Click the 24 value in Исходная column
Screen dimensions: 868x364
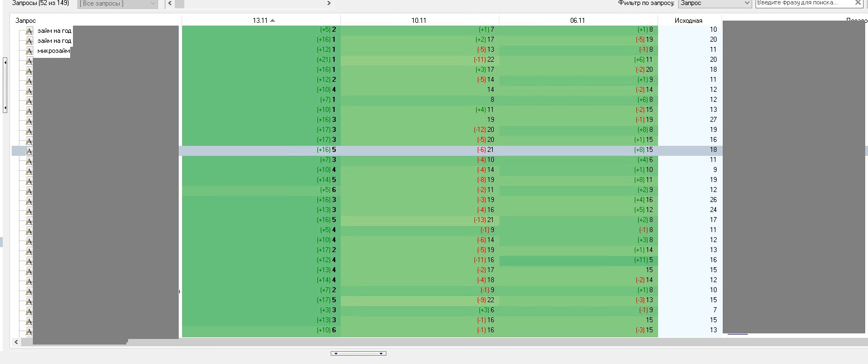[x=713, y=210]
